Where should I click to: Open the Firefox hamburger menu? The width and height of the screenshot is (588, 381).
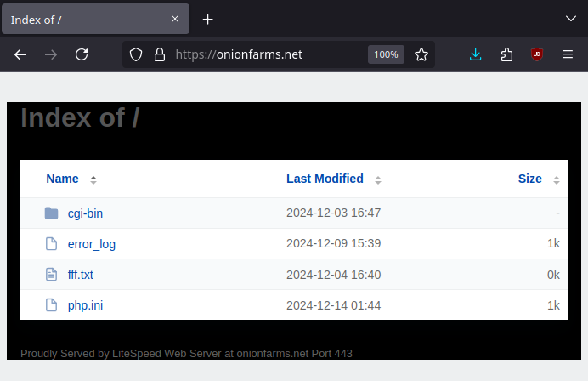pyautogui.click(x=568, y=54)
